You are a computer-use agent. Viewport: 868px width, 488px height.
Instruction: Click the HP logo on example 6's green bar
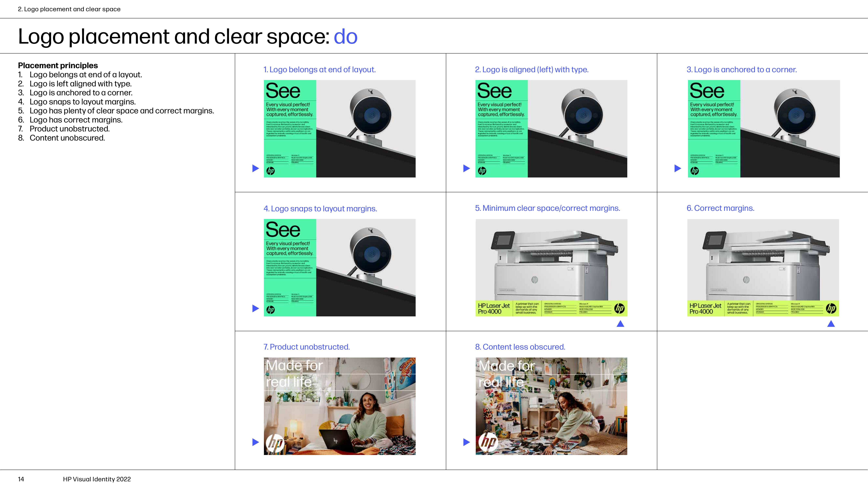(831, 308)
